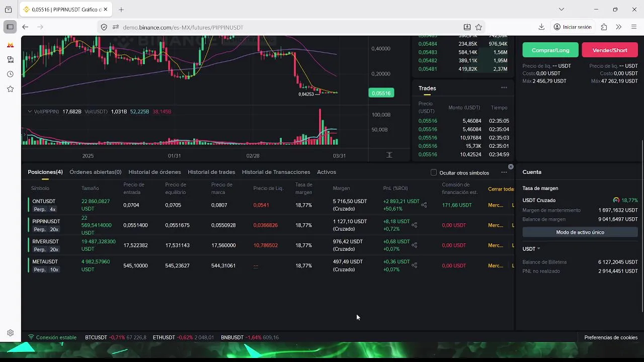Close ONTUSDT position at market
The image size is (644, 362).
(x=496, y=205)
